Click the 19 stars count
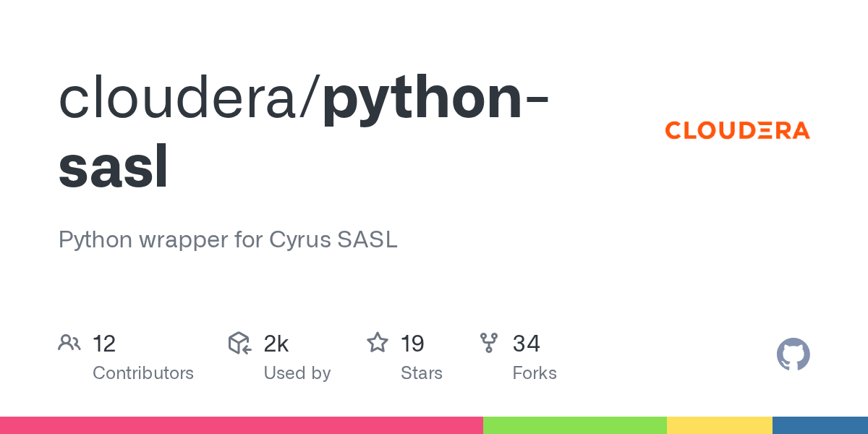This screenshot has width=868, height=434. pyautogui.click(x=412, y=344)
